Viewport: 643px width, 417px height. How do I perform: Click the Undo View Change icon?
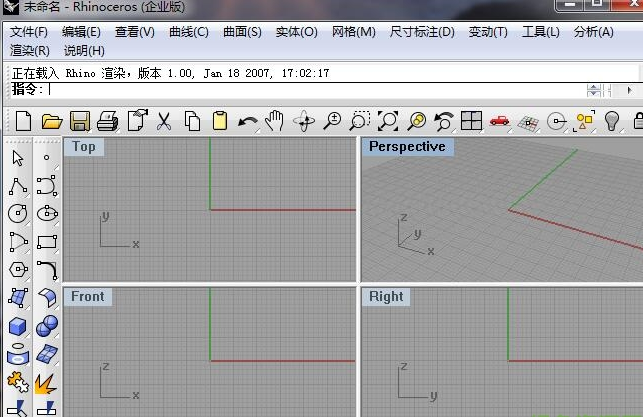pos(444,121)
